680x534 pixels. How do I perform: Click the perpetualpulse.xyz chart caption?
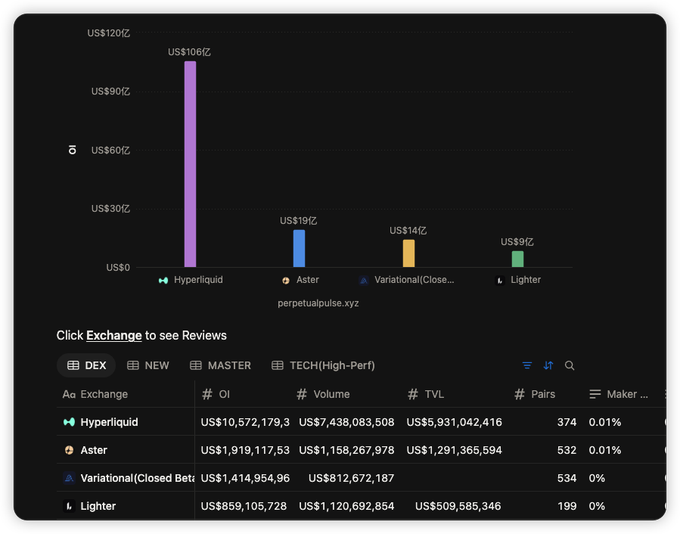318,303
